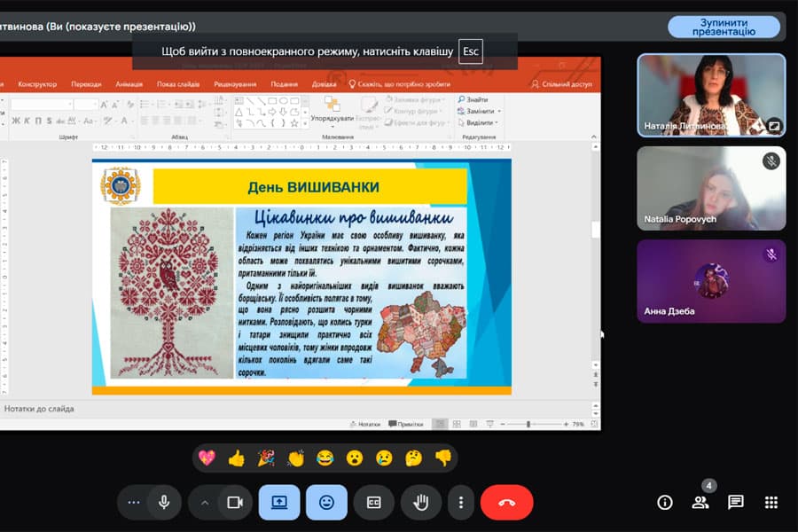
Task: Open meeting details info icon
Action: pos(665,503)
